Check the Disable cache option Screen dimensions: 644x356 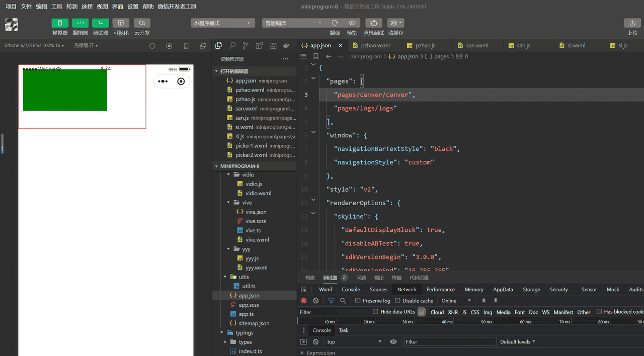397,301
